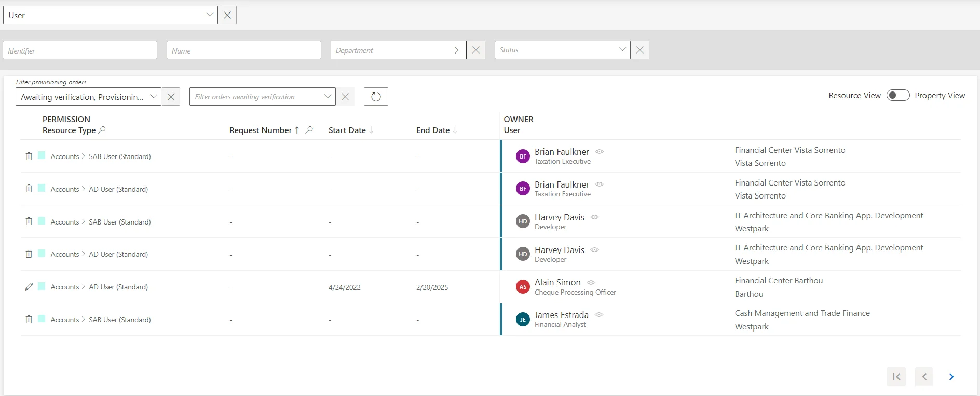
Task: Click Cash Management and Trade Finance text
Action: [802, 313]
